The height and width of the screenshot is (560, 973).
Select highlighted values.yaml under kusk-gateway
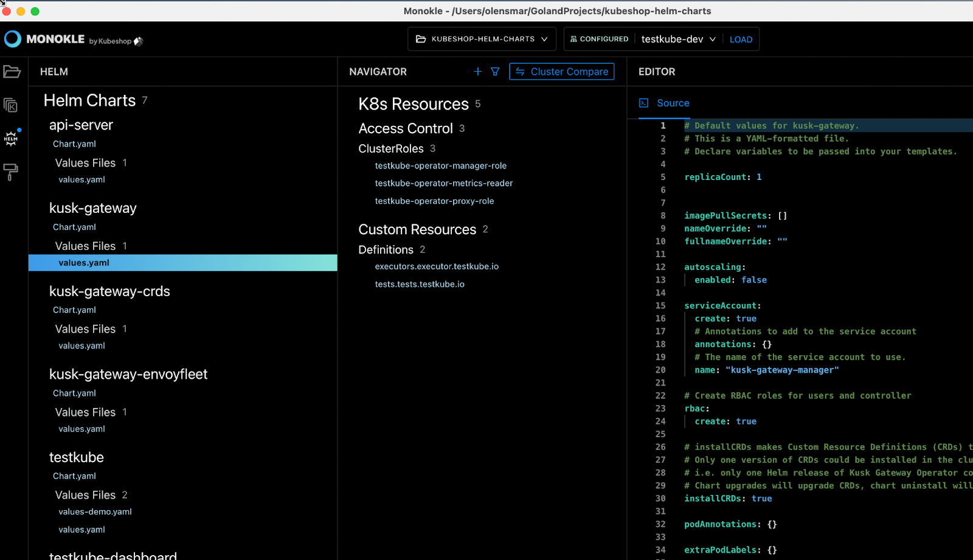(x=182, y=263)
